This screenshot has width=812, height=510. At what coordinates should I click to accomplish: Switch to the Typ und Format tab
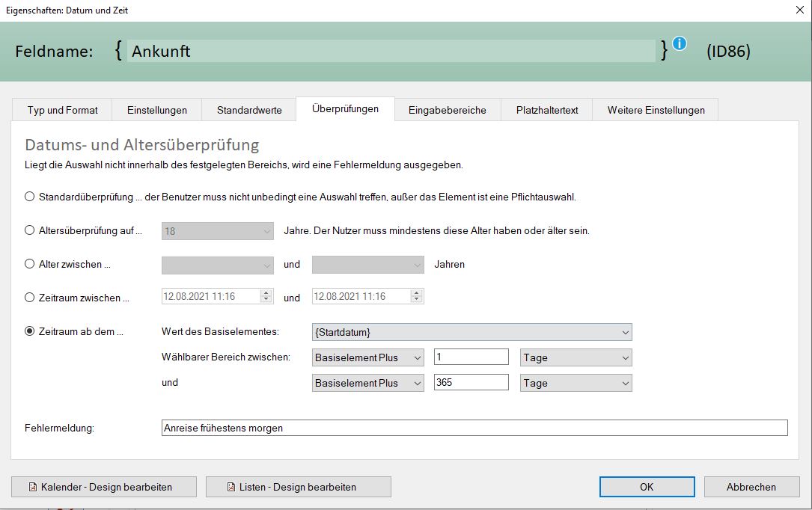coord(62,110)
